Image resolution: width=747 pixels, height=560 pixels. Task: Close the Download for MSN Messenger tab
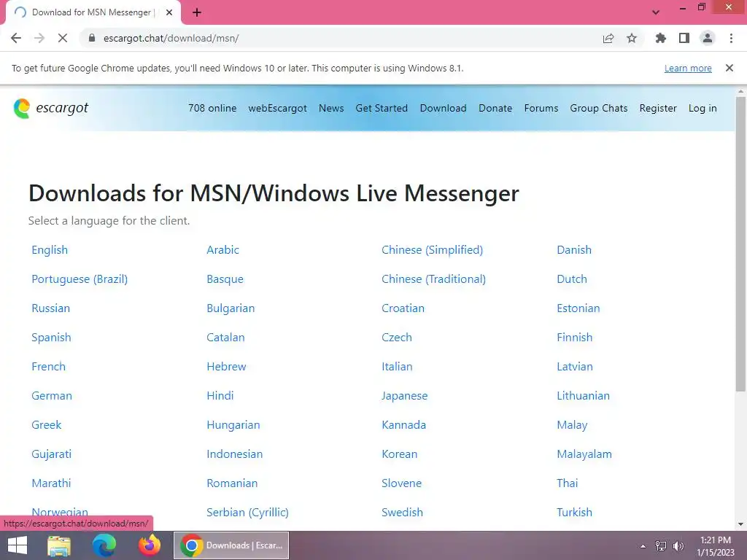coord(169,12)
